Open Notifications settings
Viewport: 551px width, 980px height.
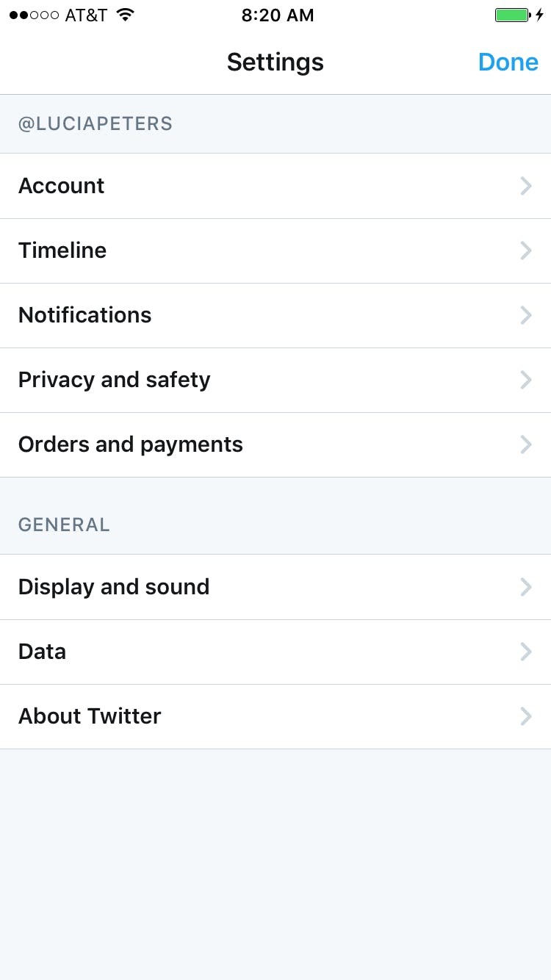[84, 315]
